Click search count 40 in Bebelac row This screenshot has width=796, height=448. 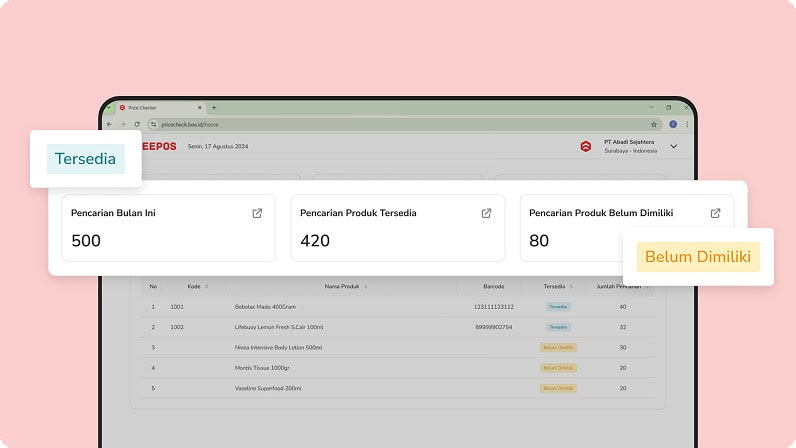click(x=623, y=307)
